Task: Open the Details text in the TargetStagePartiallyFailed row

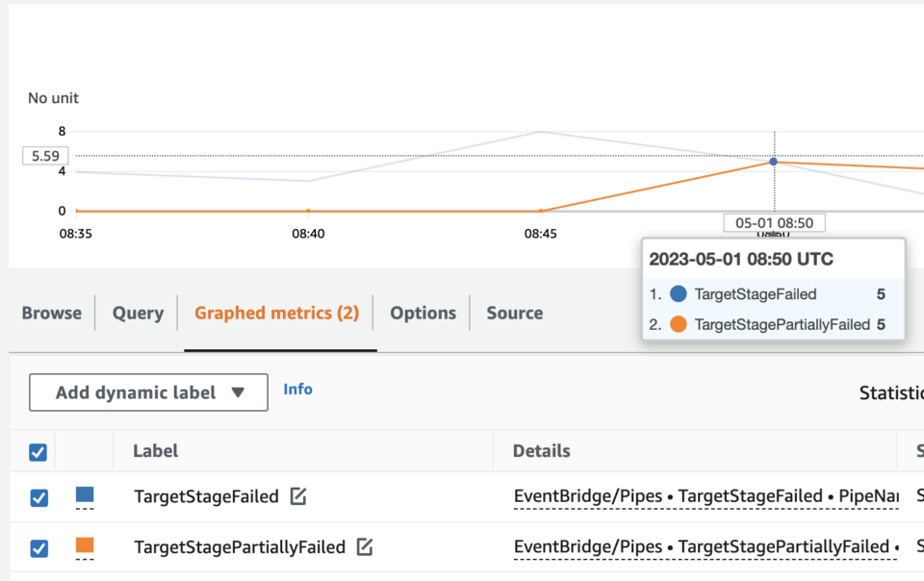Action: [705, 546]
